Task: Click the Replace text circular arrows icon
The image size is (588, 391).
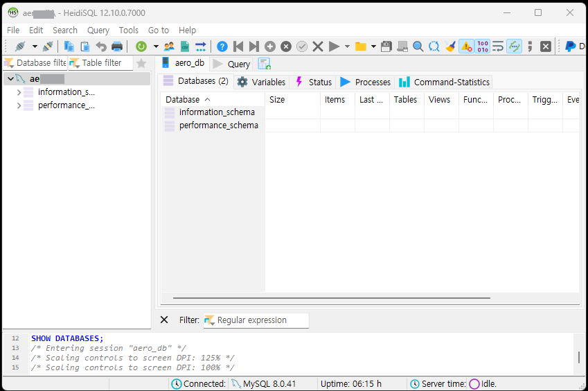Action: coord(434,46)
